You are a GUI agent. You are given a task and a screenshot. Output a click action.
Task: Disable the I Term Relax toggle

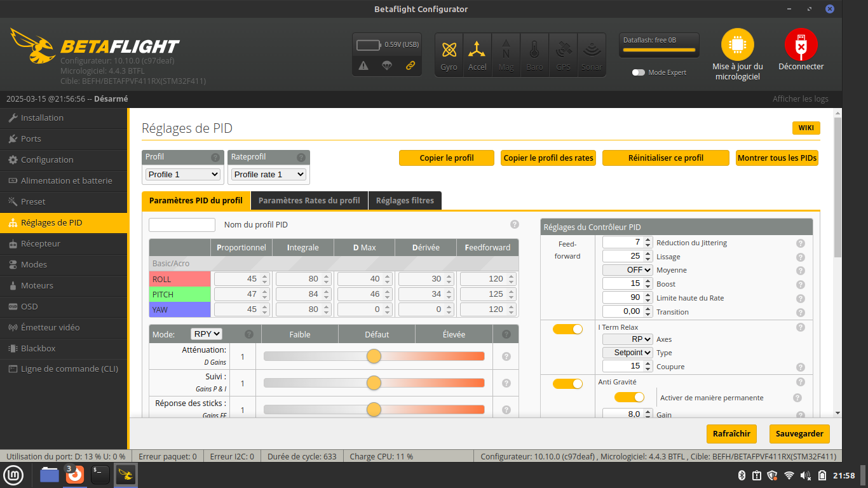(567, 329)
